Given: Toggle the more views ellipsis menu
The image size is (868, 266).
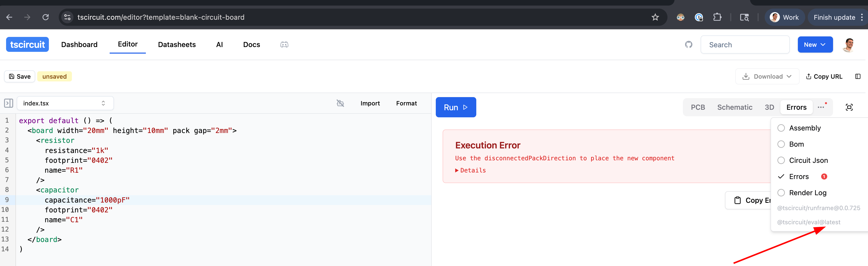Looking at the screenshot, I should click(x=821, y=107).
